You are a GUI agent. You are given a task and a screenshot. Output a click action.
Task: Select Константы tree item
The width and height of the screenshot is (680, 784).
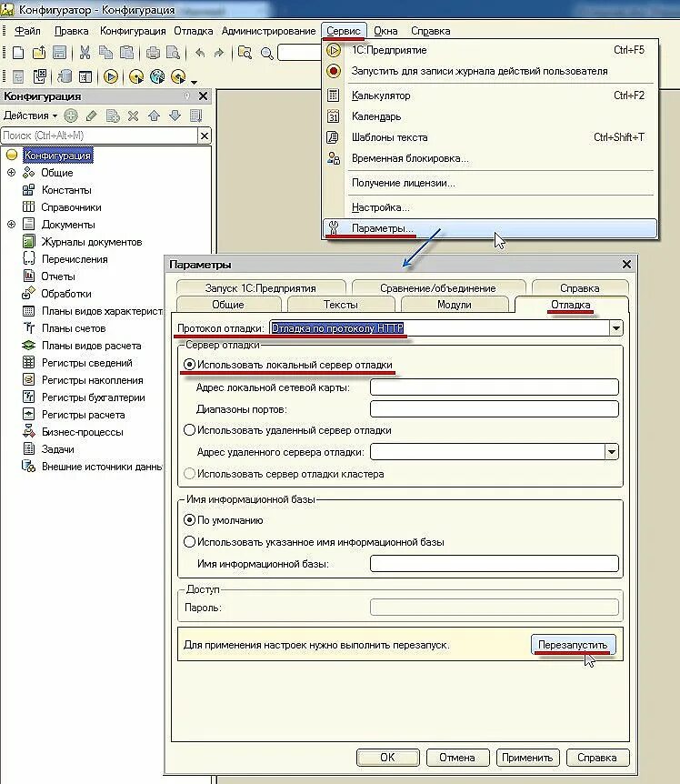pyautogui.click(x=66, y=190)
